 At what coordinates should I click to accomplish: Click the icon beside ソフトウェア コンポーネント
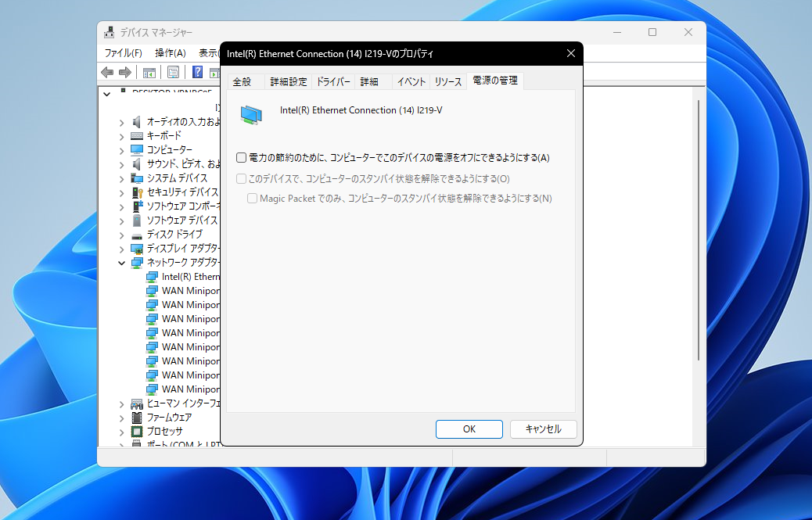(137, 206)
